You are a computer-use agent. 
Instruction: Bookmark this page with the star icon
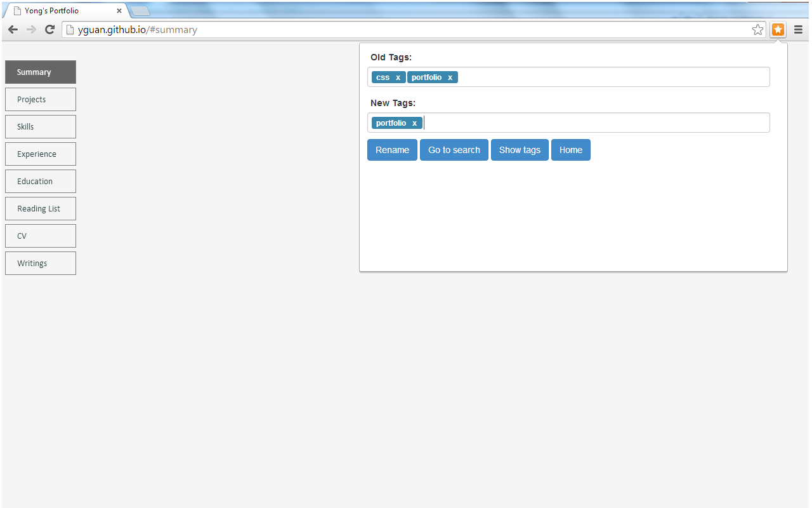click(758, 30)
